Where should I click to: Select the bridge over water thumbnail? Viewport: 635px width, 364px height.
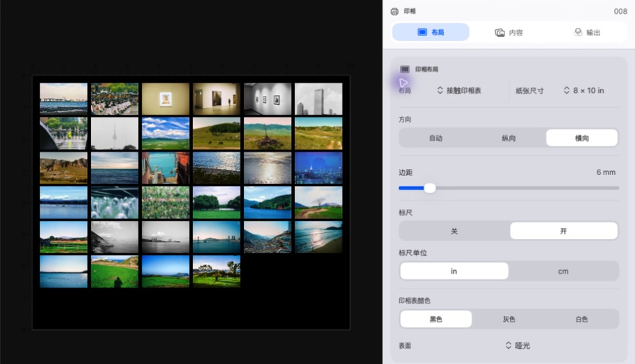tap(64, 99)
